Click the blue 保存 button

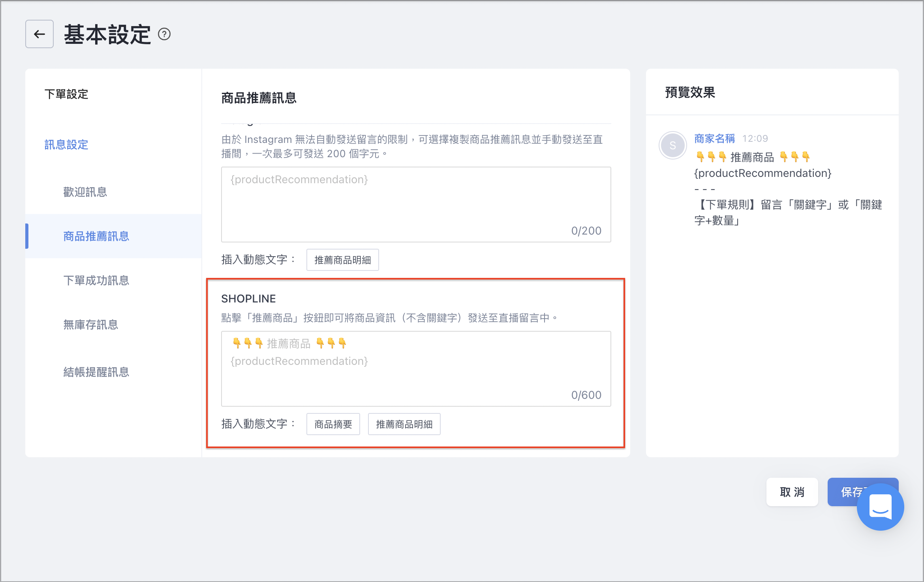pyautogui.click(x=849, y=492)
